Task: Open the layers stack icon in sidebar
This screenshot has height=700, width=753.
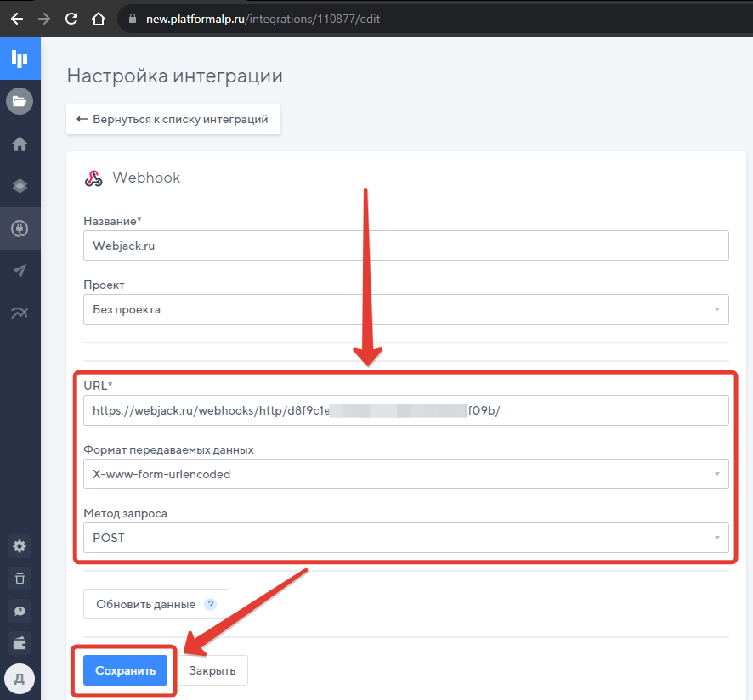Action: click(20, 186)
